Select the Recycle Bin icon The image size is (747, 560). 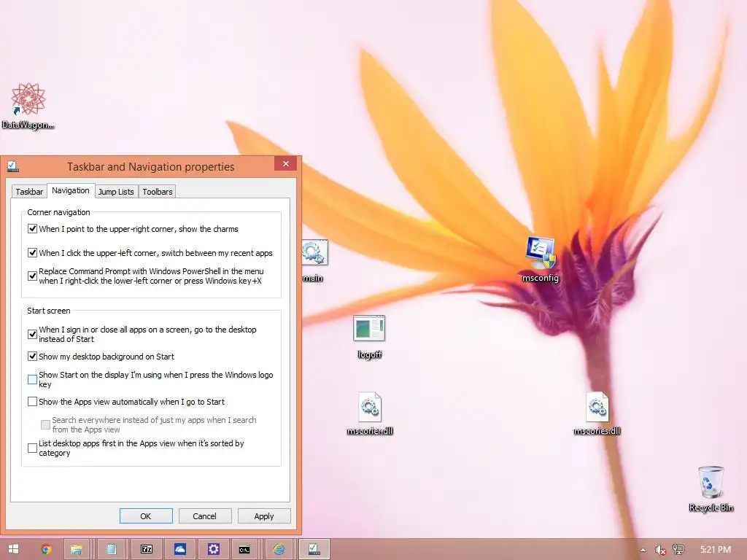click(711, 489)
